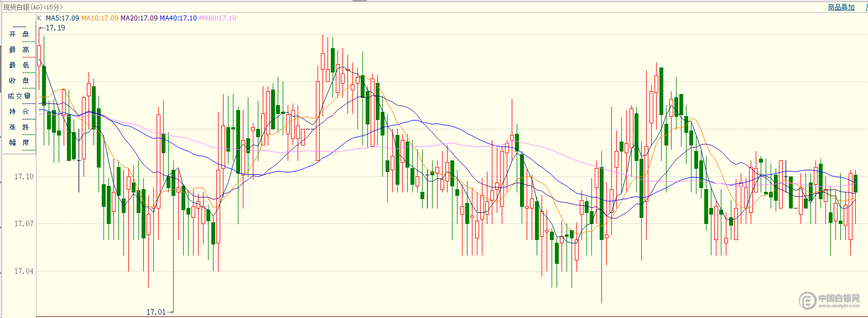Click the K indicator label
This screenshot has height=318, width=868.
point(39,18)
